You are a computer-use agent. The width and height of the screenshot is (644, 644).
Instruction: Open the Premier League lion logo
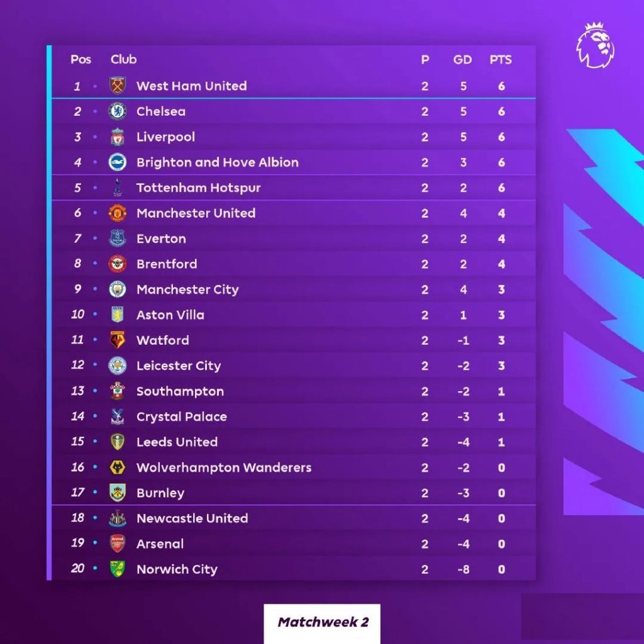[595, 45]
